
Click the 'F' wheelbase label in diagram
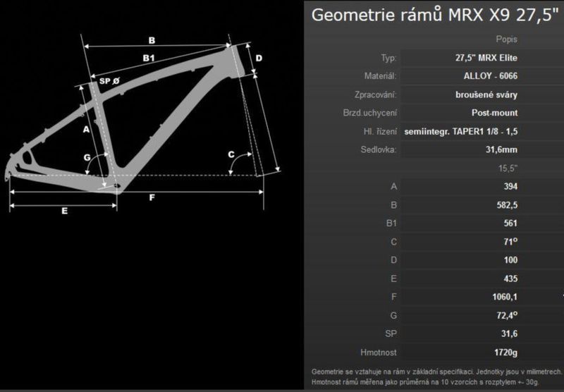tap(152, 197)
